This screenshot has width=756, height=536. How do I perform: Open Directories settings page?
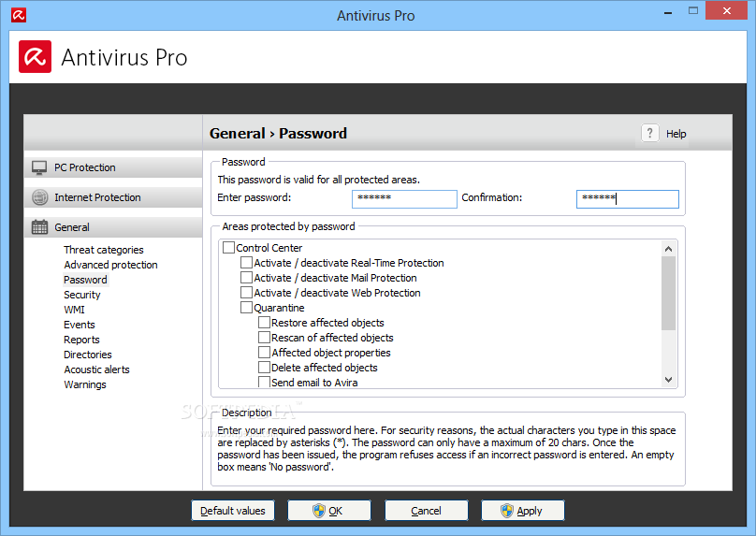(88, 355)
